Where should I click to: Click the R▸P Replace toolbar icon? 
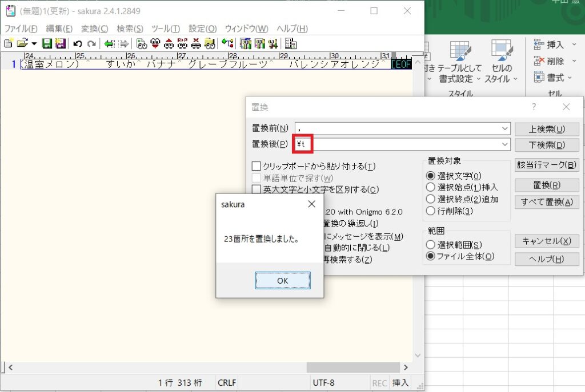(x=182, y=43)
